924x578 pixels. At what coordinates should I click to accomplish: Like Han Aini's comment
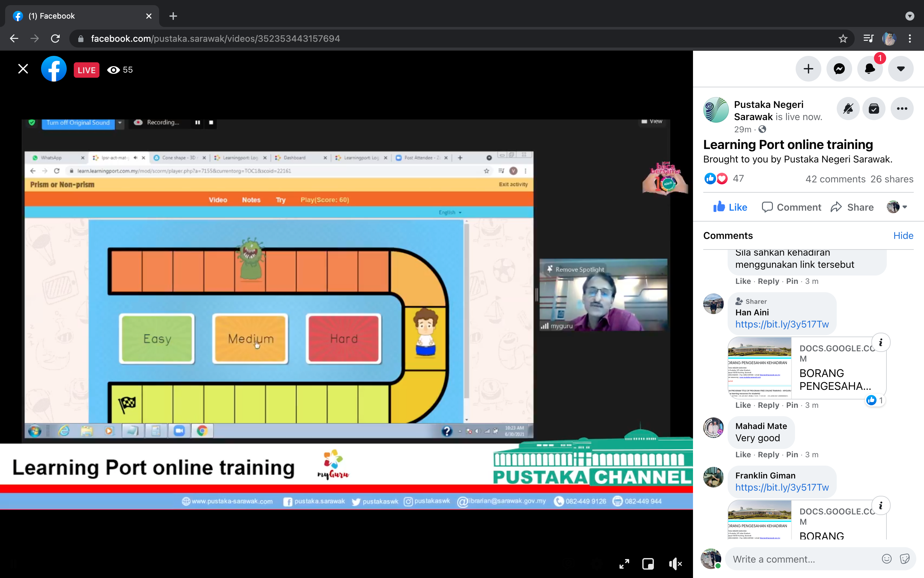(x=743, y=405)
